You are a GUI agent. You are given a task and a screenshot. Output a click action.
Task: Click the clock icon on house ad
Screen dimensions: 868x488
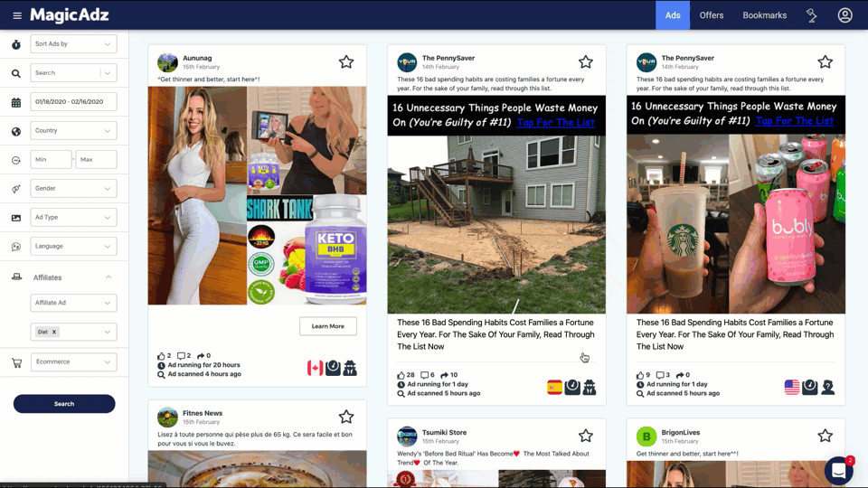[x=572, y=388]
